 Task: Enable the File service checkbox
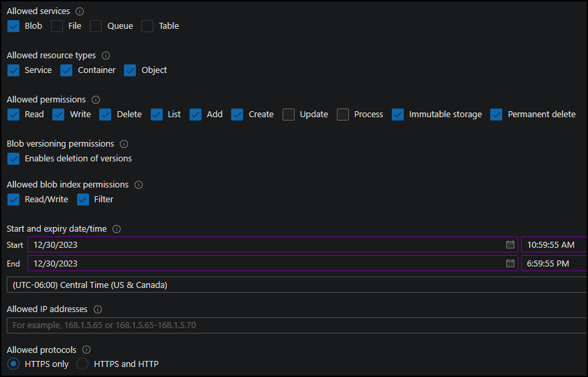tap(58, 26)
